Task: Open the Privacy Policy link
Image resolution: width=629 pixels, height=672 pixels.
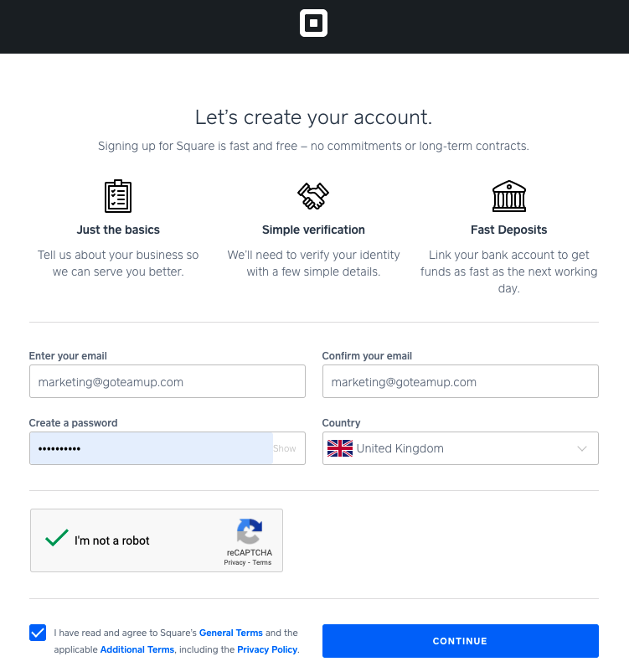Action: click(x=266, y=649)
